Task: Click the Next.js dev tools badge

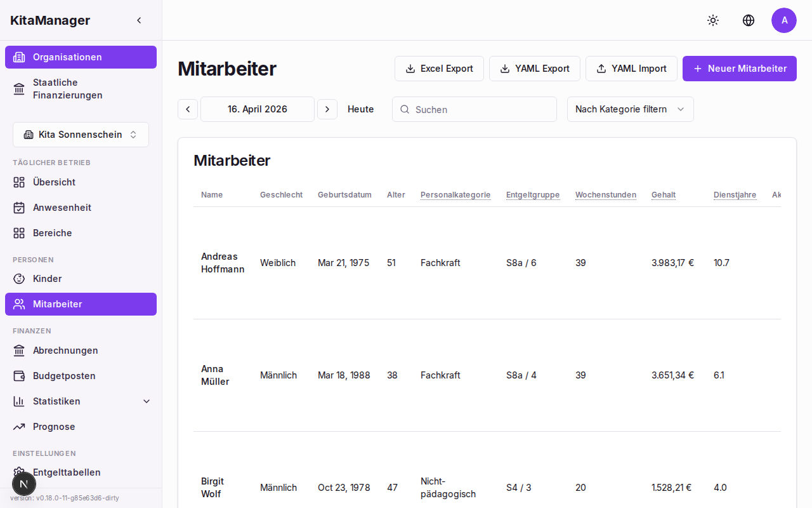Action: (x=24, y=484)
